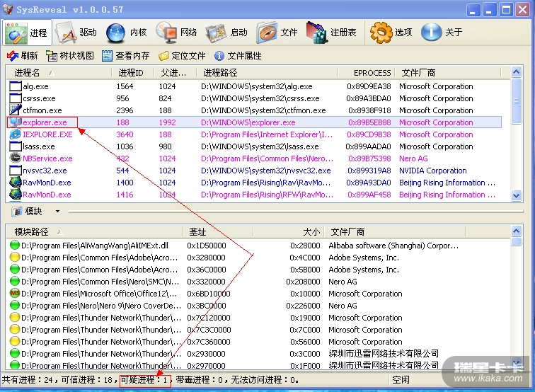
Task: Click MS Office module icon
Action: pyautogui.click(x=15, y=293)
